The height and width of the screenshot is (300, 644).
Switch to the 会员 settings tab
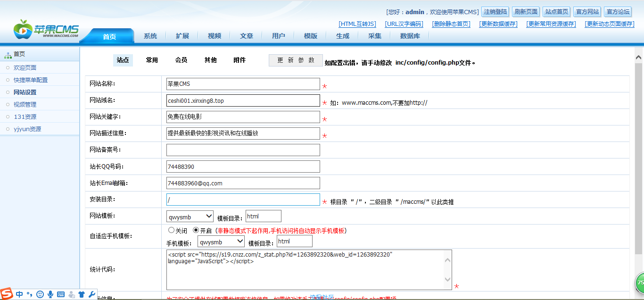(181, 60)
